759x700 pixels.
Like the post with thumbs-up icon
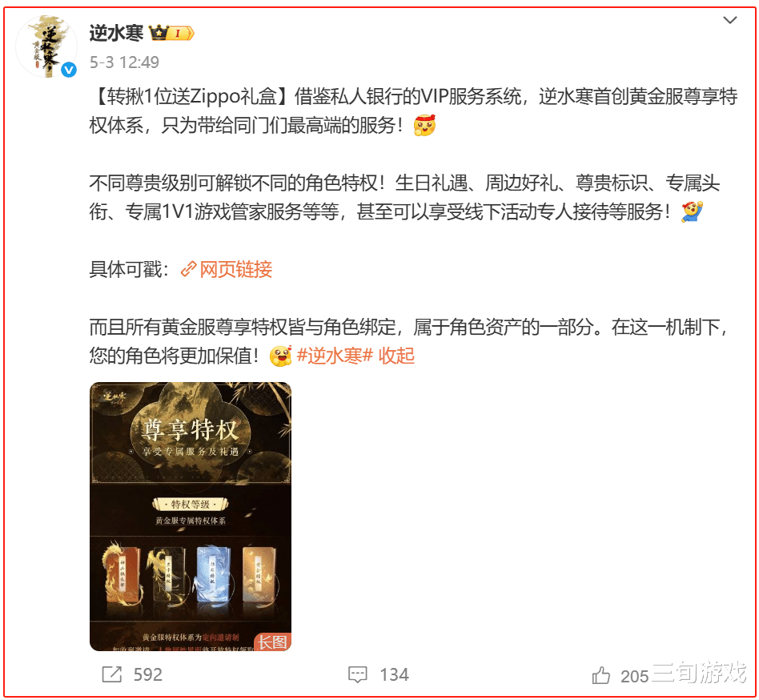click(600, 675)
